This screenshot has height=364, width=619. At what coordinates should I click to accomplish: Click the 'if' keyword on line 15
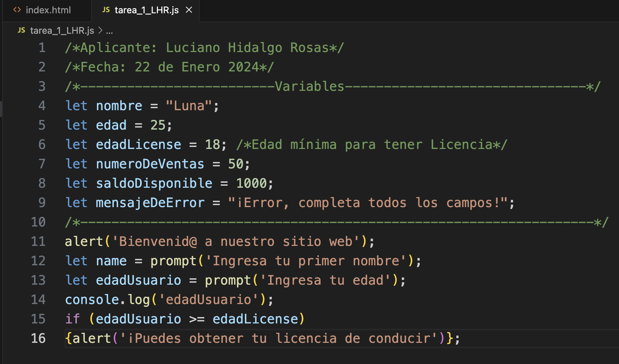pos(73,319)
